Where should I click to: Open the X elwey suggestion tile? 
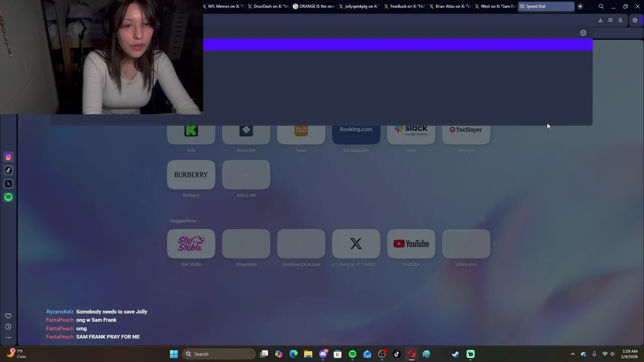point(356,244)
